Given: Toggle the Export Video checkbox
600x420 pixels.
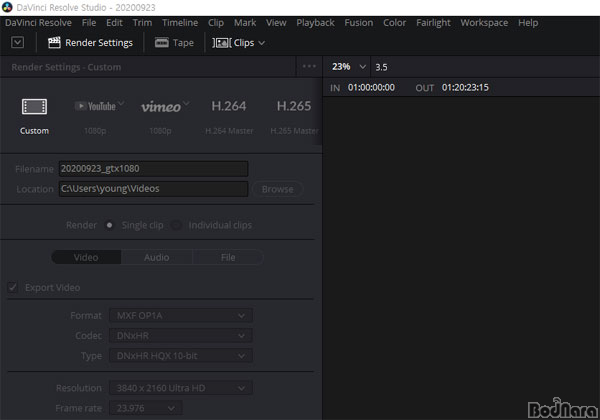Looking at the screenshot, I should 13,287.
